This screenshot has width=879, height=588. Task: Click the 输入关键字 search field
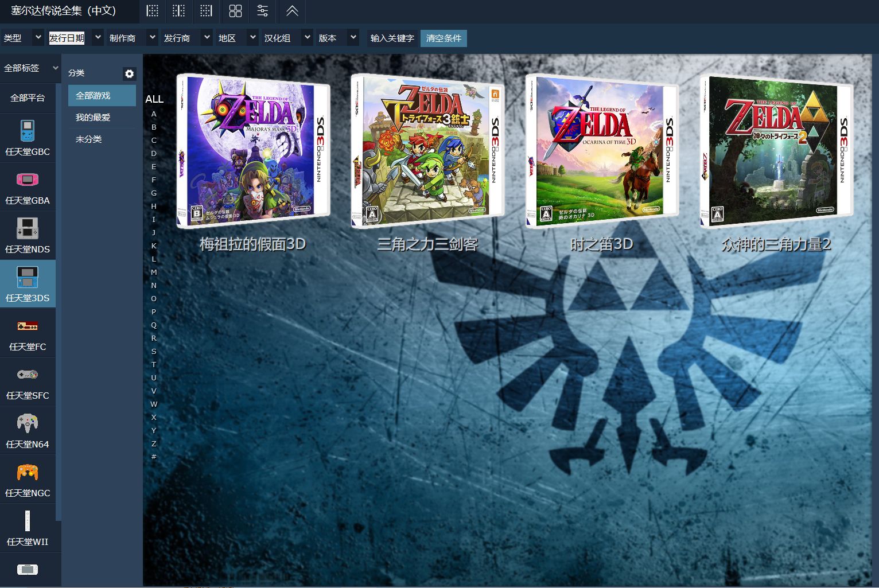tap(392, 38)
